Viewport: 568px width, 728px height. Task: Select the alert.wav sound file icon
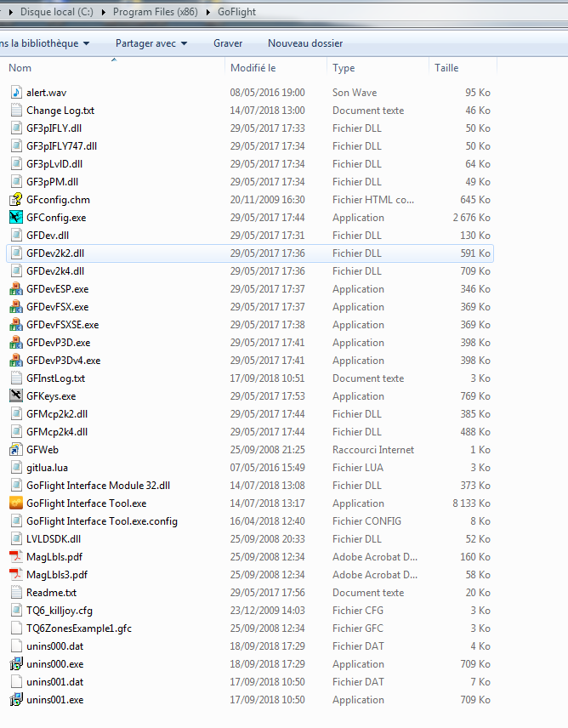point(16,93)
